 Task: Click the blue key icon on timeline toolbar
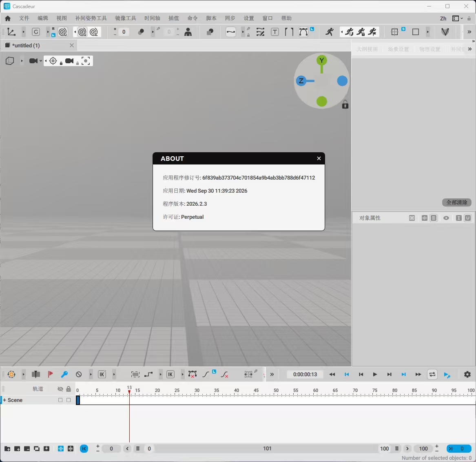(64, 374)
